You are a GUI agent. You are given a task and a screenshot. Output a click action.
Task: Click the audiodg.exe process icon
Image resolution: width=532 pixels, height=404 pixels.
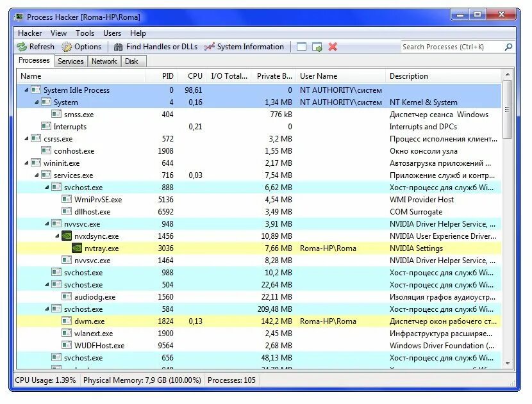pyautogui.click(x=67, y=296)
